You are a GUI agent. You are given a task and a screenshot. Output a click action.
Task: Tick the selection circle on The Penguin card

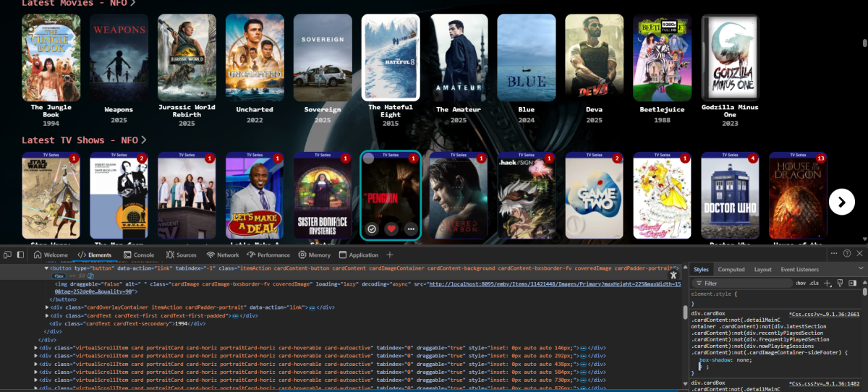tap(368, 158)
